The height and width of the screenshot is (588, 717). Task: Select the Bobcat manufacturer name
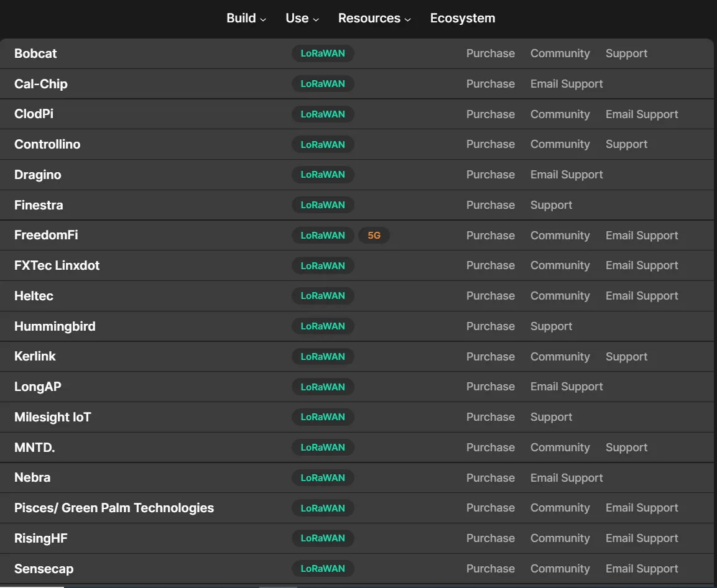pyautogui.click(x=35, y=53)
